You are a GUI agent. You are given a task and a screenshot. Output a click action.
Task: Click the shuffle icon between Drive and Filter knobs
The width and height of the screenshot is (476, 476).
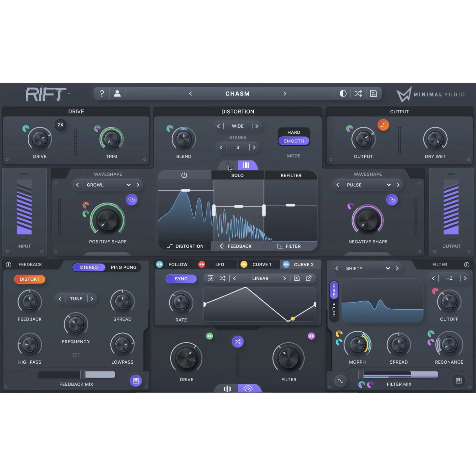coord(238,342)
